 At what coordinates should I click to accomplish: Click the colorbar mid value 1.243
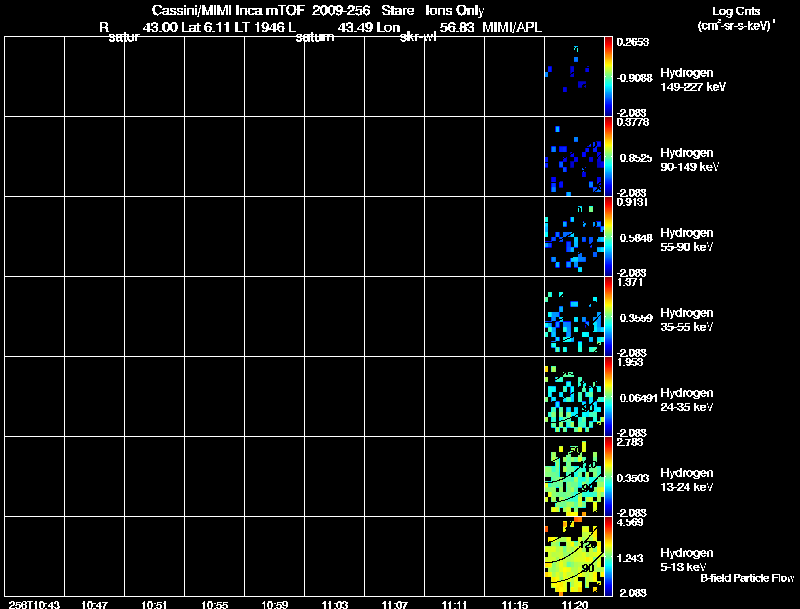pos(632,559)
